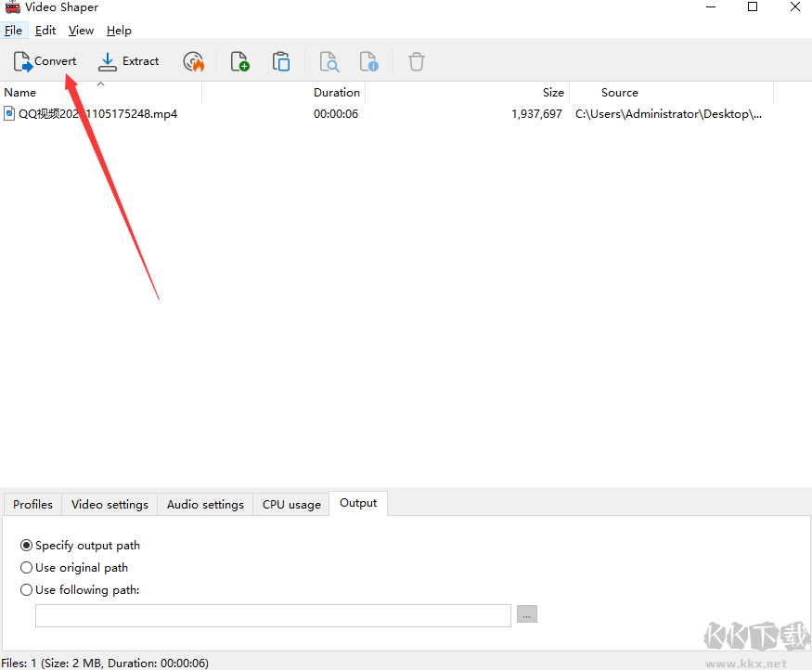
Task: Open the Help menu
Action: (119, 31)
